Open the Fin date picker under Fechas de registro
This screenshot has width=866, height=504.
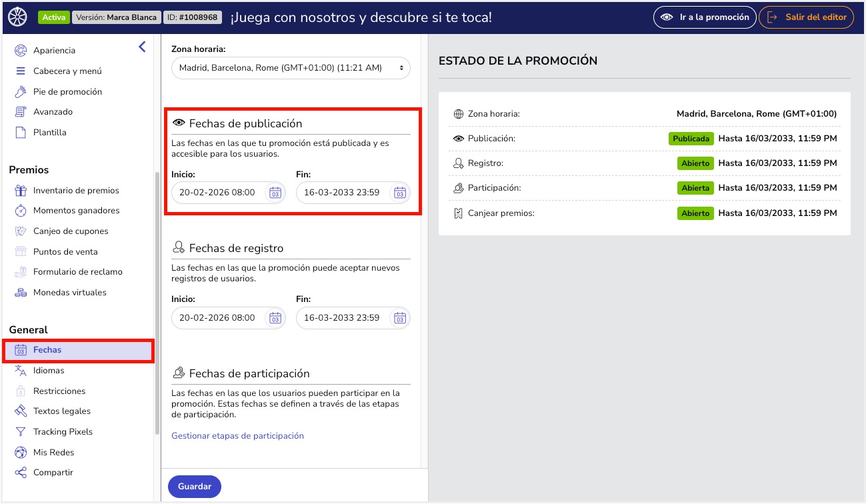tap(399, 318)
